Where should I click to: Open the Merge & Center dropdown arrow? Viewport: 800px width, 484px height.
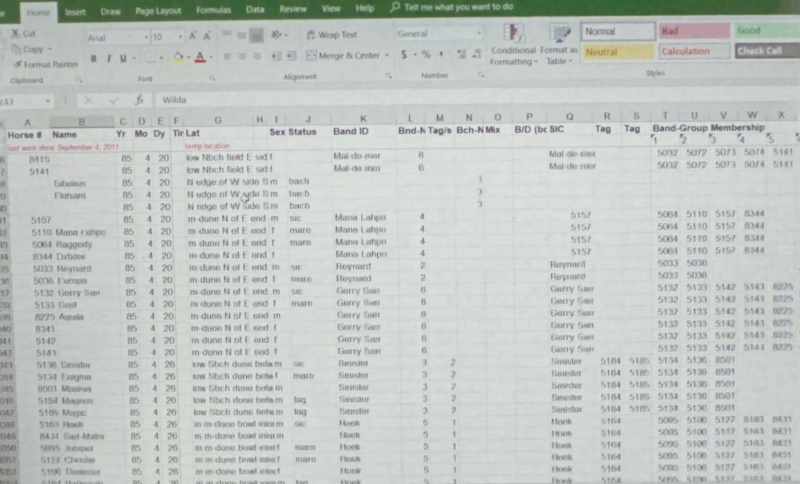387,55
